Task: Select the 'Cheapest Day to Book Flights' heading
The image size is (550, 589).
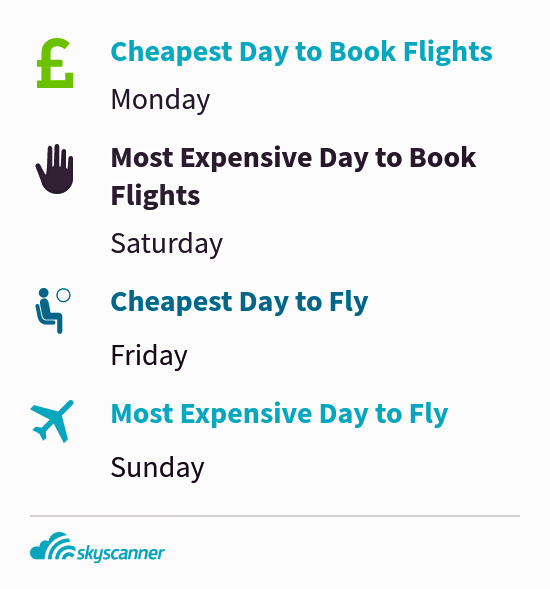Action: pos(301,52)
